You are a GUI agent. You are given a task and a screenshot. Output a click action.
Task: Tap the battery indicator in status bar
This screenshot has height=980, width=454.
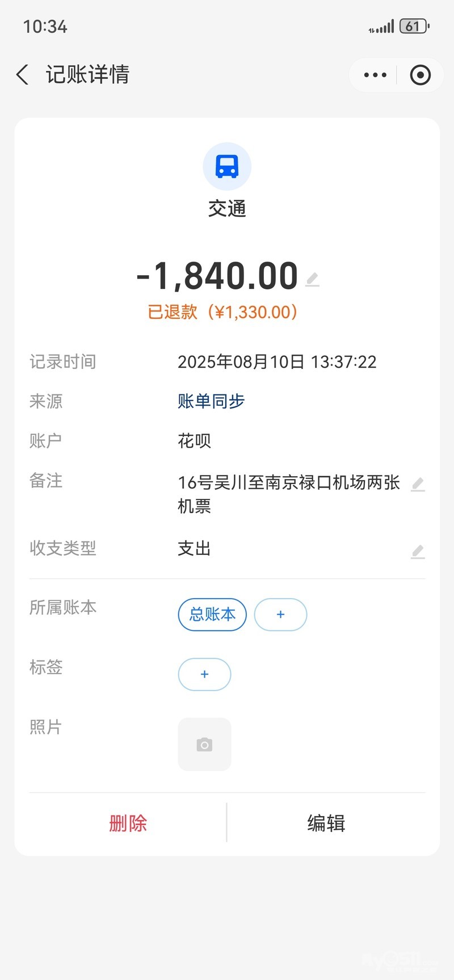point(414,26)
